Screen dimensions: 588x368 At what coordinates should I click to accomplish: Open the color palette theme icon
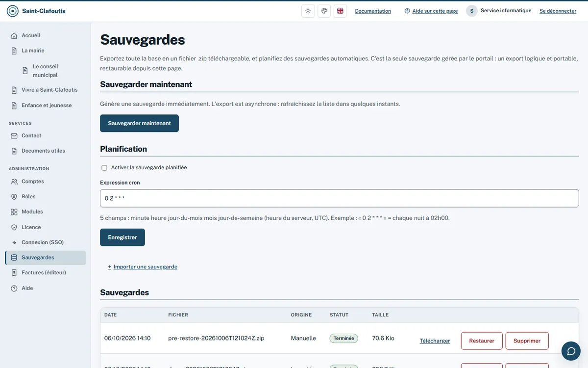tap(324, 11)
